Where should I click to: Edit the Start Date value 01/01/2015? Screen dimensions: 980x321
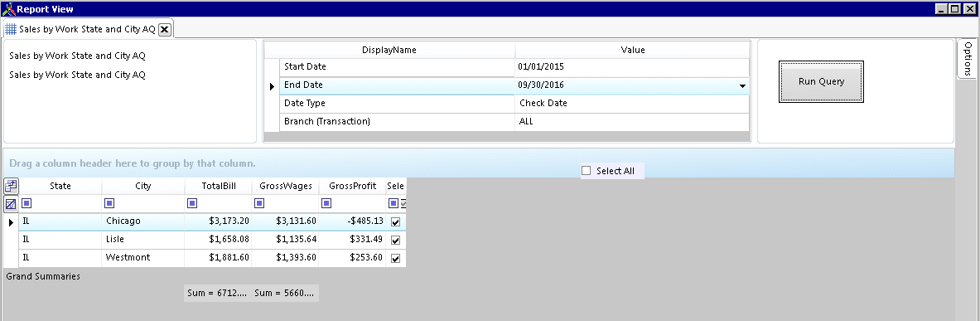click(x=633, y=67)
